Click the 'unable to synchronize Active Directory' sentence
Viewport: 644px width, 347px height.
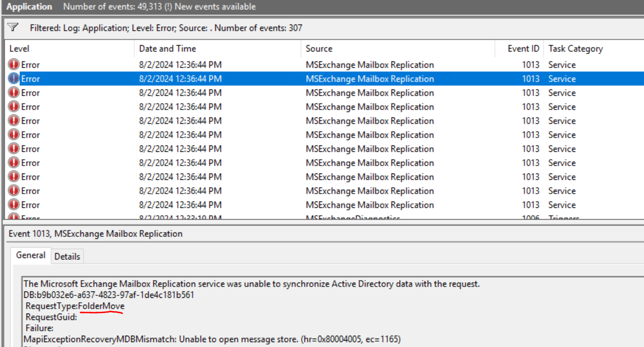pyautogui.click(x=251, y=284)
